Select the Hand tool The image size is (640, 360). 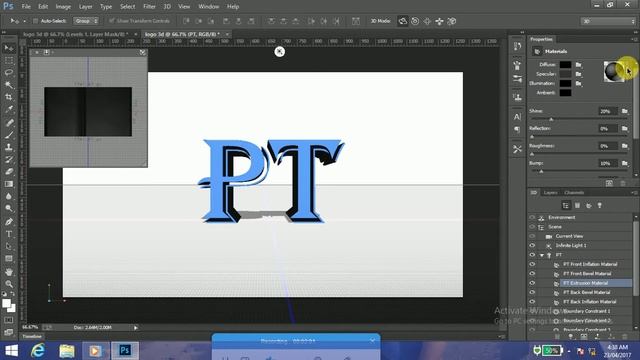(9, 272)
